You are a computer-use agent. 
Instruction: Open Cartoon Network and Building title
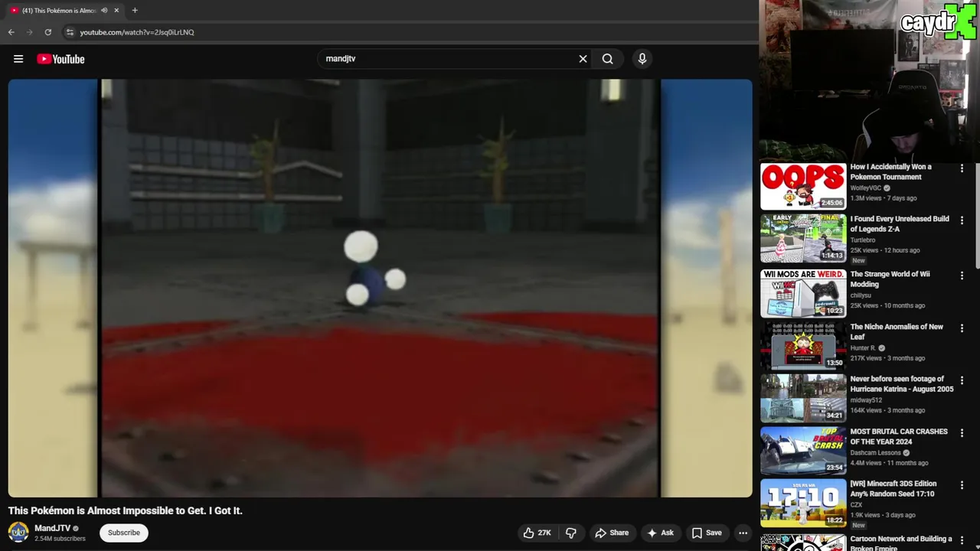tap(901, 543)
